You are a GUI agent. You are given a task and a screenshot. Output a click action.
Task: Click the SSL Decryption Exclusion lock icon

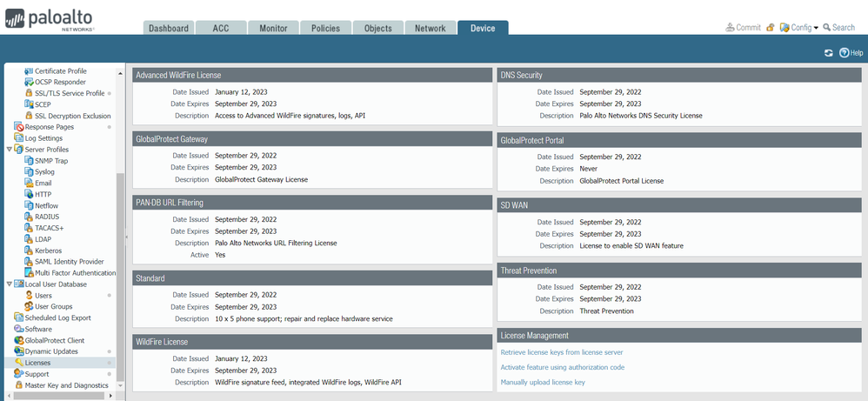[x=30, y=116]
